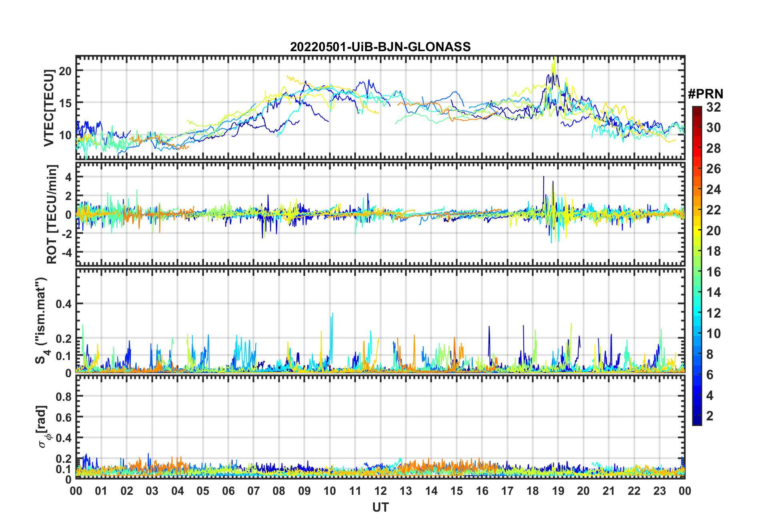Screen dimensions: 761x532
Task: Click the UT x-axis label
Action: pyautogui.click(x=380, y=508)
